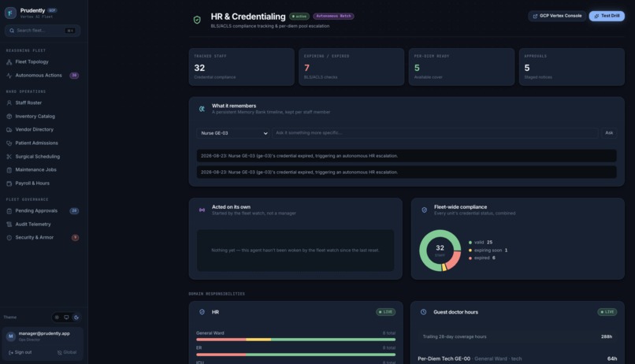Click the Expiring / Expired 7 card
Screen dimensions: 635x364
click(x=351, y=67)
